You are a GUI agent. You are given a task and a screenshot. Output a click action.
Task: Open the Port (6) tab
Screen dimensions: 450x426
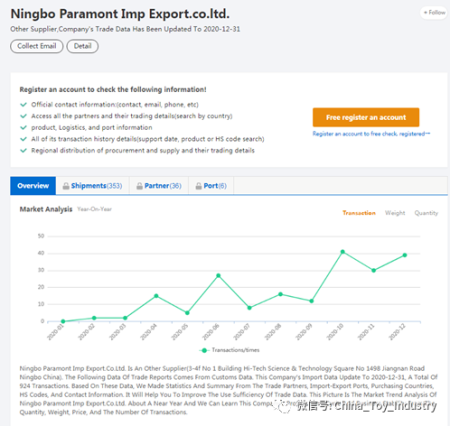coord(211,186)
